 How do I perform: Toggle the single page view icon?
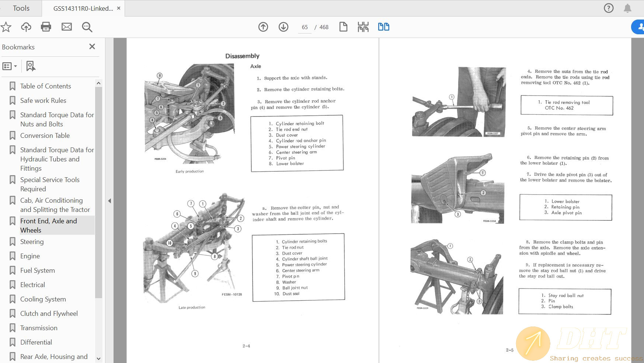[x=343, y=27]
